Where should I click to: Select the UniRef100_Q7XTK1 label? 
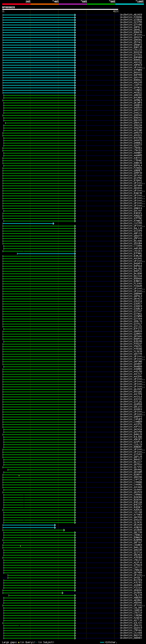click(131, 55)
